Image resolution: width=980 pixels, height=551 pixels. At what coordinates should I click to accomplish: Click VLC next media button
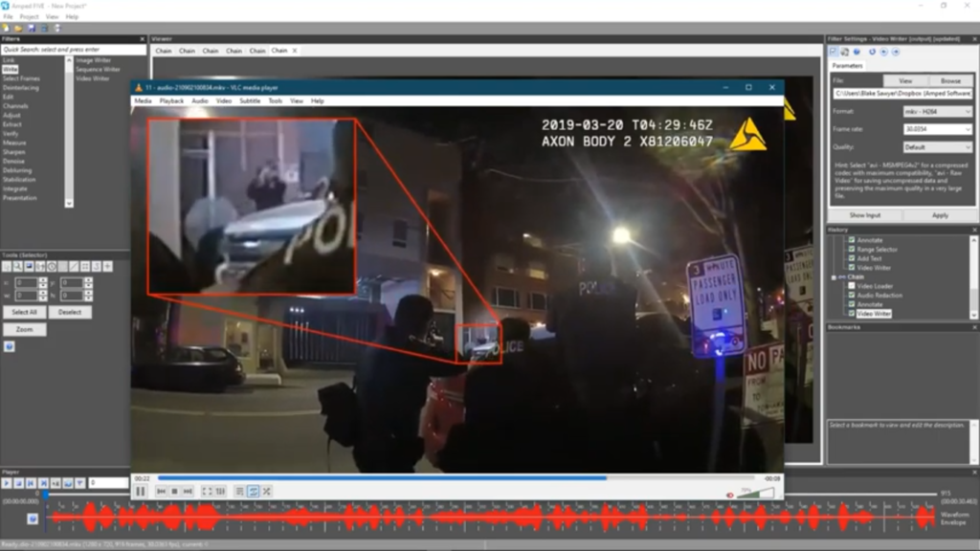pyautogui.click(x=188, y=492)
